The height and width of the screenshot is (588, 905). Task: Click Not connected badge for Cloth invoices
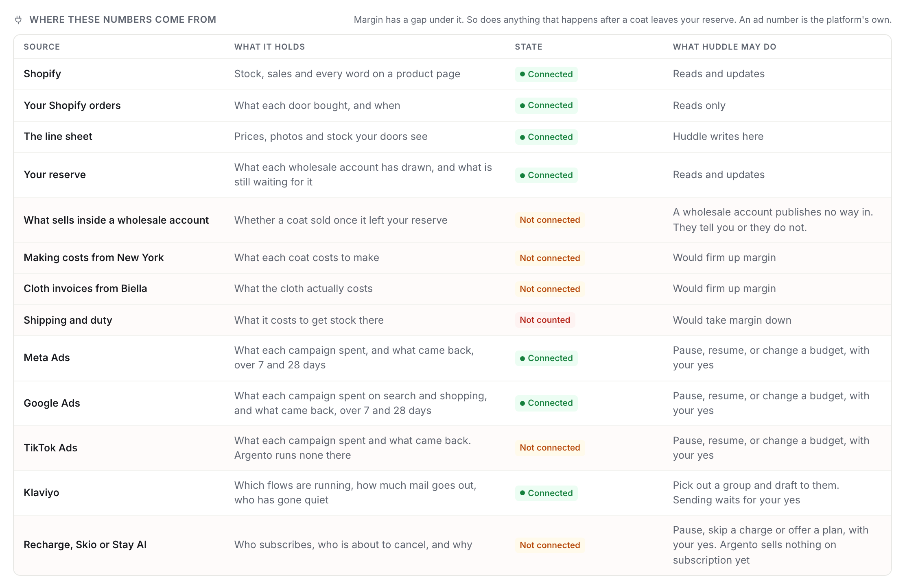click(x=550, y=289)
